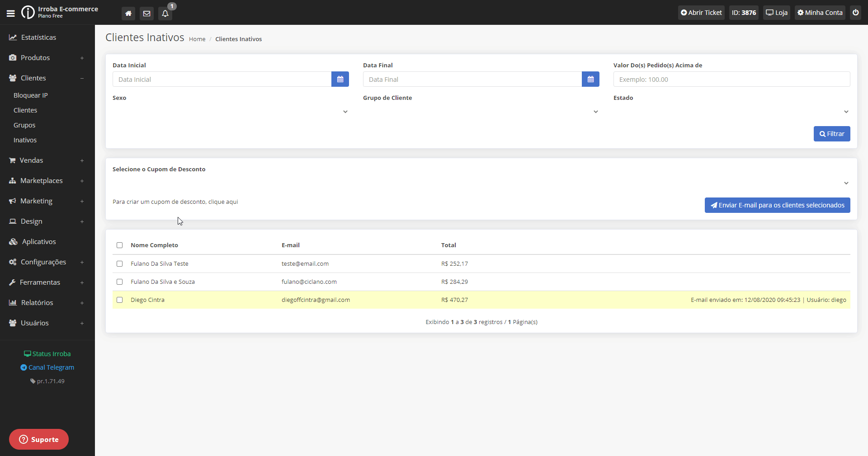Screen dimensions: 868x456
Task: Open Inativos submenu item
Action: coord(25,140)
